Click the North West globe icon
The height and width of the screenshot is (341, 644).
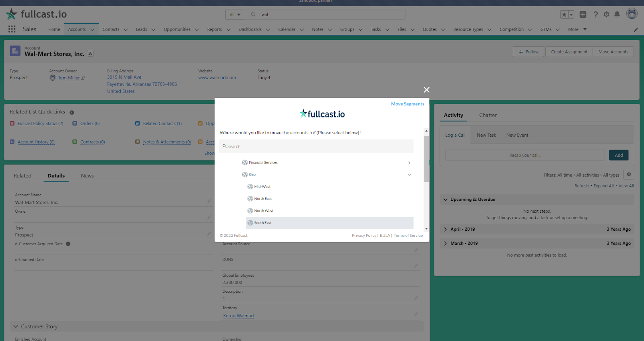[250, 211]
